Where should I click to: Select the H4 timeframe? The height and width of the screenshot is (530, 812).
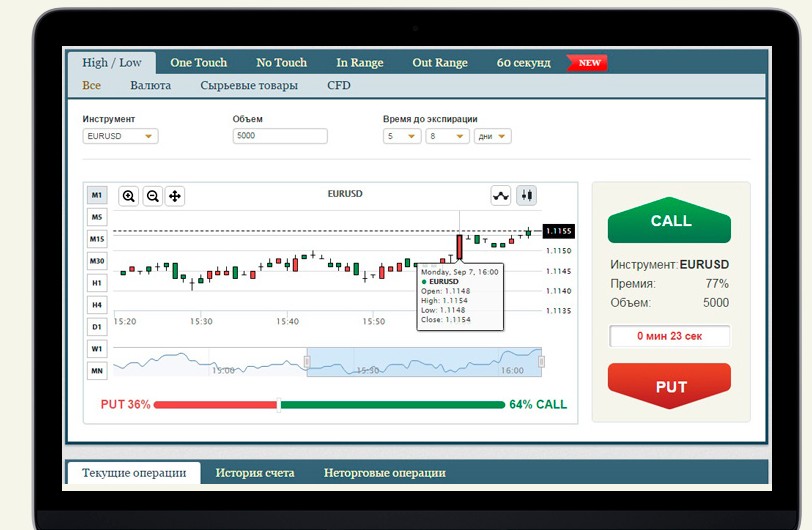pyautogui.click(x=97, y=305)
